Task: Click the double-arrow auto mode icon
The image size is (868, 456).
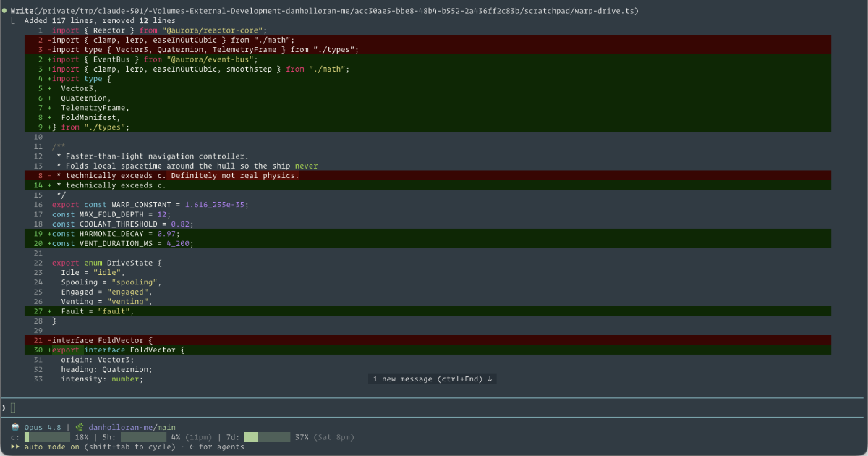Action: click(15, 447)
